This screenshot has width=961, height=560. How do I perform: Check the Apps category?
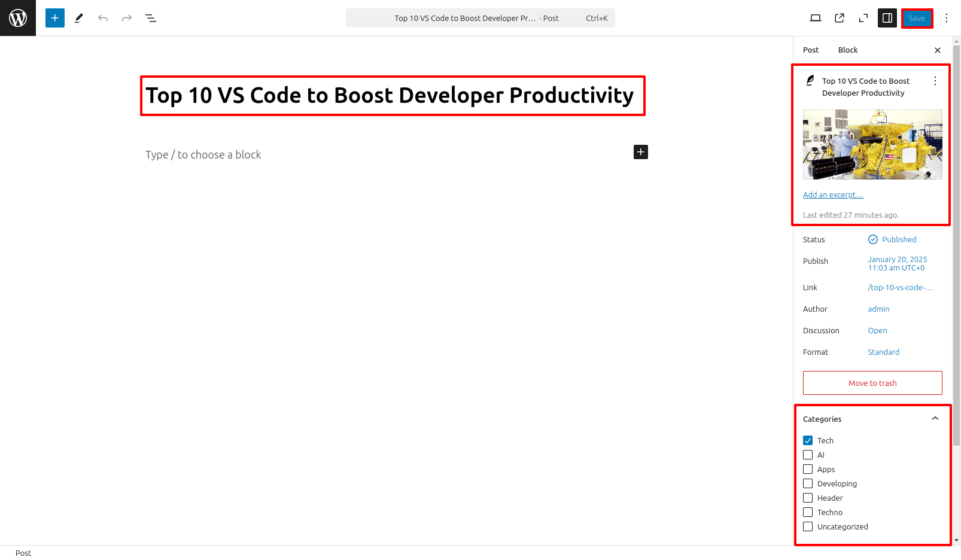point(808,469)
